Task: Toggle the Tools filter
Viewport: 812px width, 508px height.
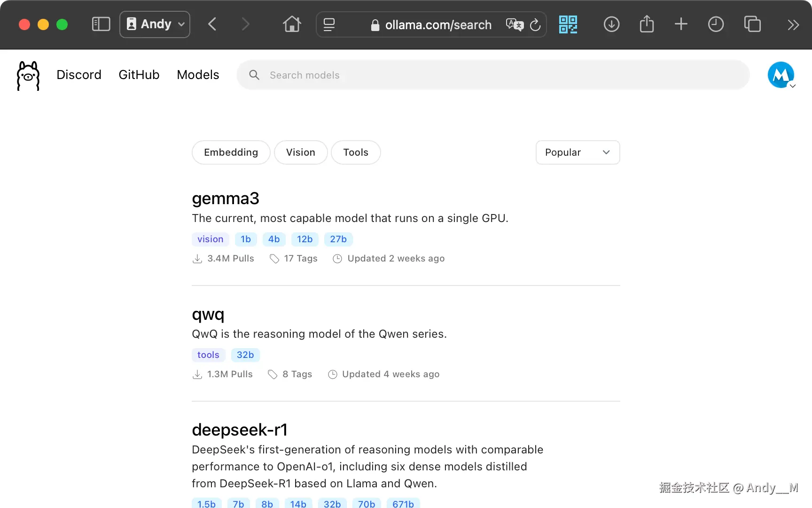Action: pos(356,152)
